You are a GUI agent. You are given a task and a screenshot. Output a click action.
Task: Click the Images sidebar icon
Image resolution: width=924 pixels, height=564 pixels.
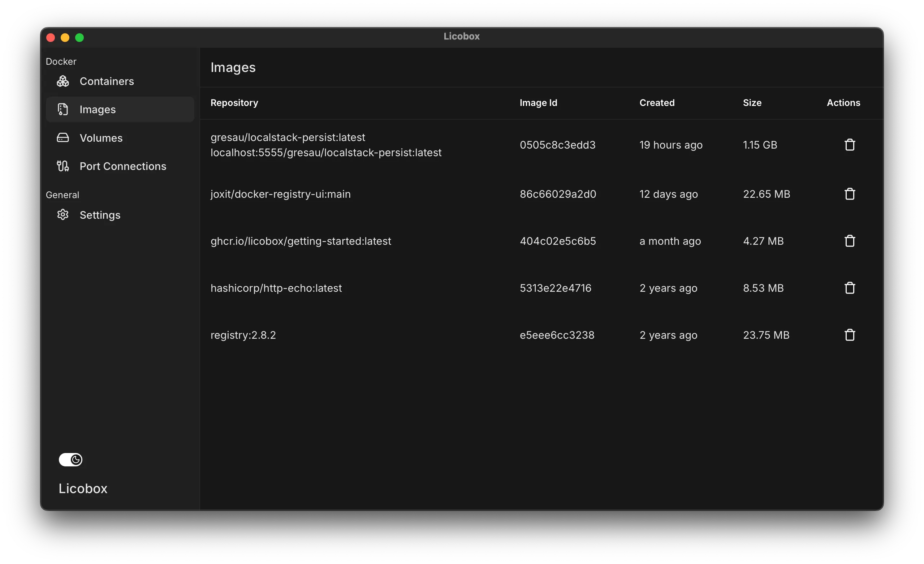(x=62, y=109)
